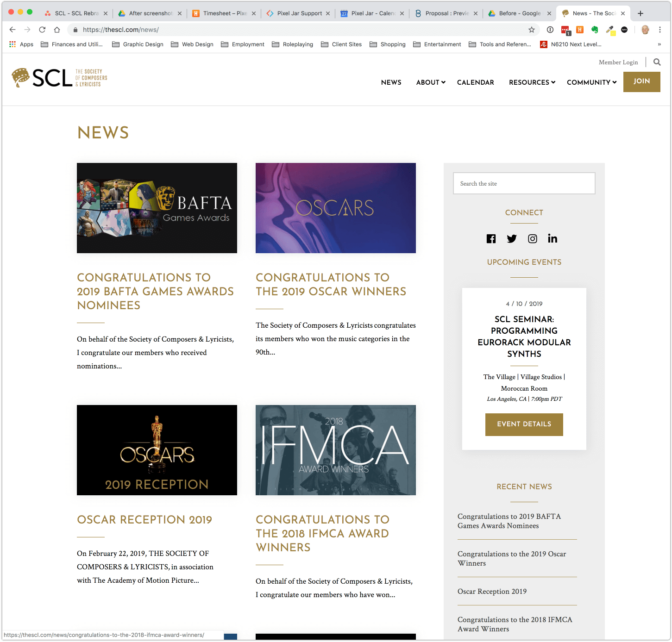Open recent news link Oscar Reception 2019
Screen dimensions: 672x642
pyautogui.click(x=492, y=592)
